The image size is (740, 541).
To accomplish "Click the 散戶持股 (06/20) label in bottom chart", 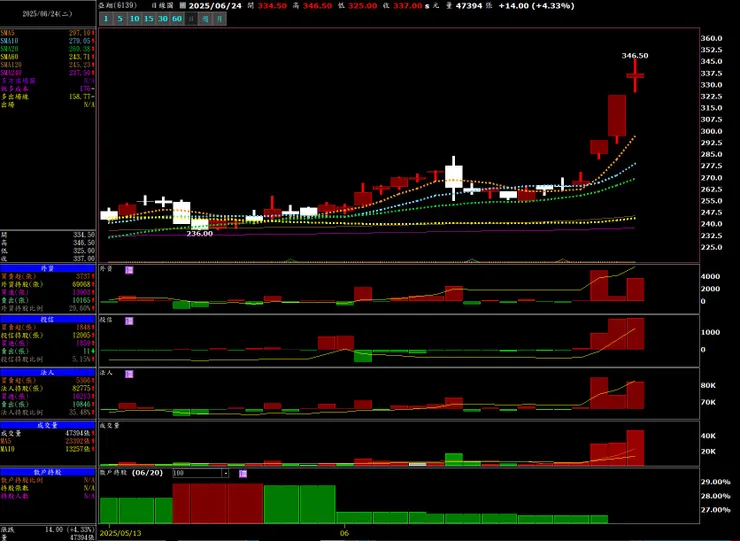I will coord(131,473).
